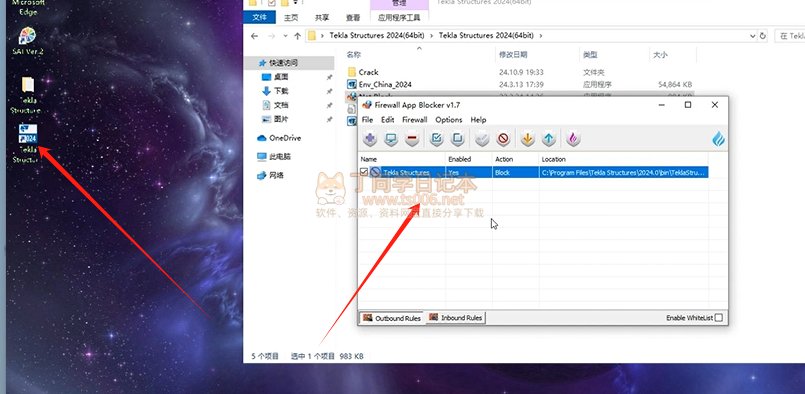This screenshot has height=394, width=805.
Task: Click the Enable rule checkmark toolbar icon
Action: 436,139
